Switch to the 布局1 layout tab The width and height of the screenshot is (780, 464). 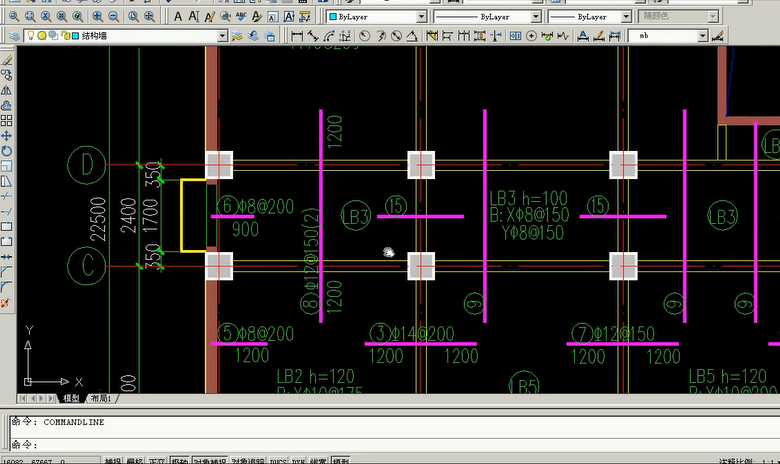pos(101,398)
